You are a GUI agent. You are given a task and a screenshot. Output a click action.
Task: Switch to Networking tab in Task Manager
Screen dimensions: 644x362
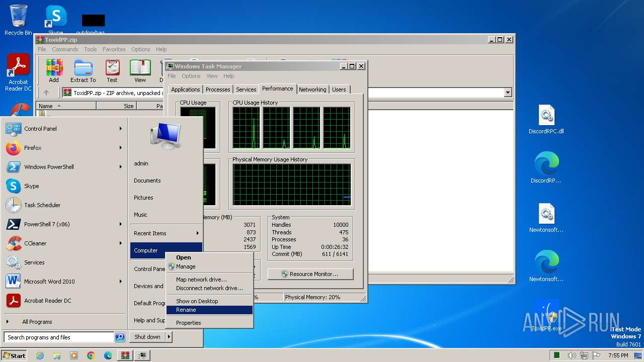click(312, 89)
